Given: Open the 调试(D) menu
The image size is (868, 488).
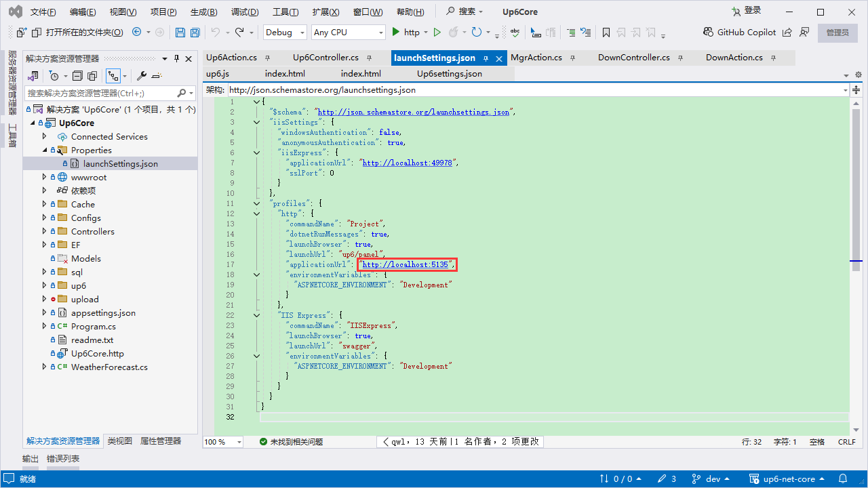Looking at the screenshot, I should [x=245, y=12].
